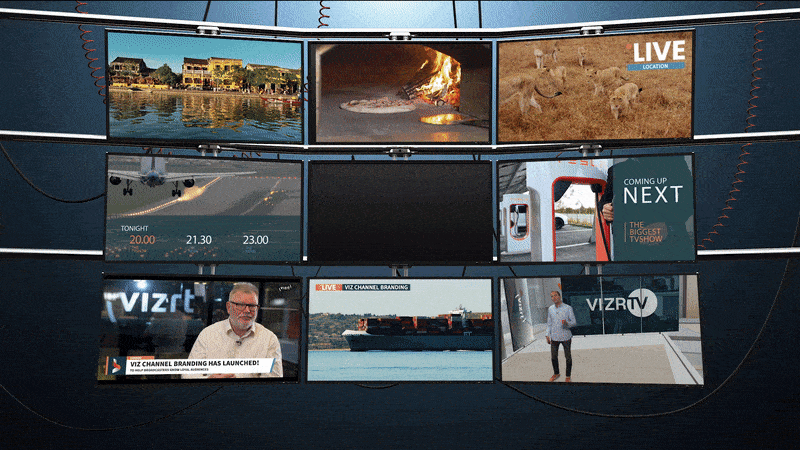
Task: Select the 20.00 tonight schedule time
Action: tap(142, 240)
